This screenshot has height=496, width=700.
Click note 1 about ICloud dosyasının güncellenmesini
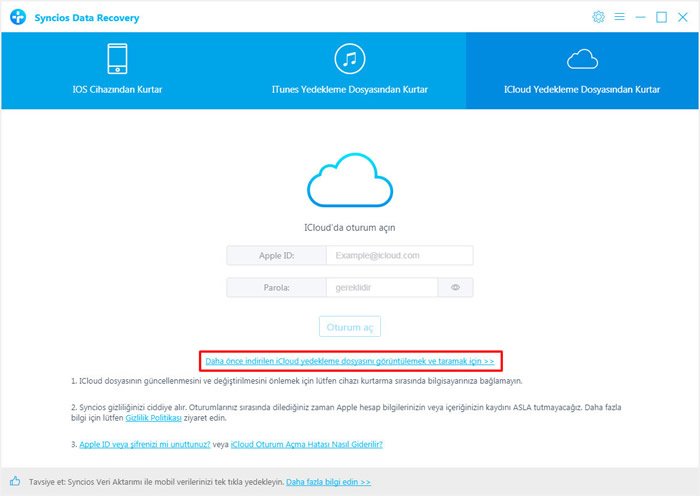click(297, 381)
